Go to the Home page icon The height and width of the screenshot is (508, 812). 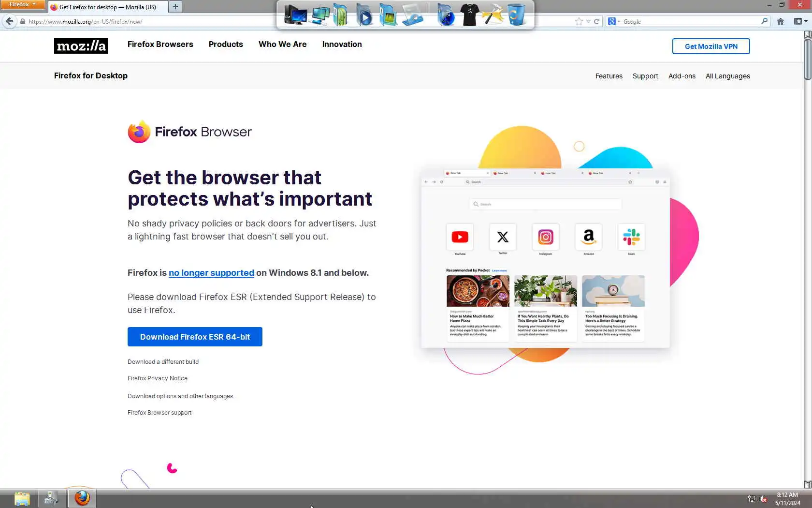tap(781, 21)
